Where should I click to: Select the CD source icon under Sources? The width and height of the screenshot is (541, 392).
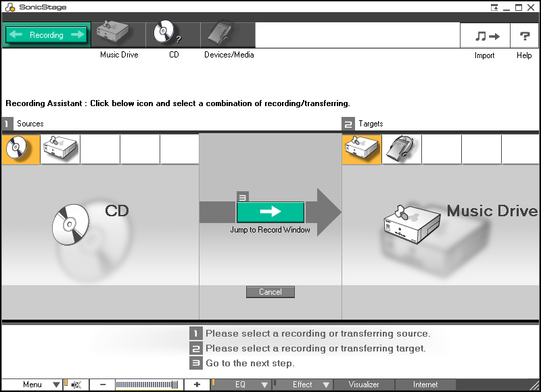coord(21,149)
